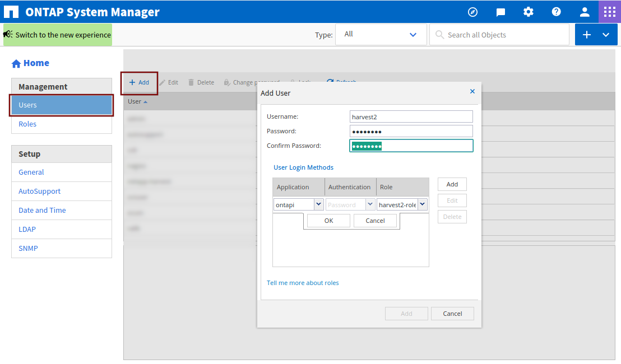Screen dimensions: 621x364
Task: Click the dashboard compass icon
Action: (472, 12)
